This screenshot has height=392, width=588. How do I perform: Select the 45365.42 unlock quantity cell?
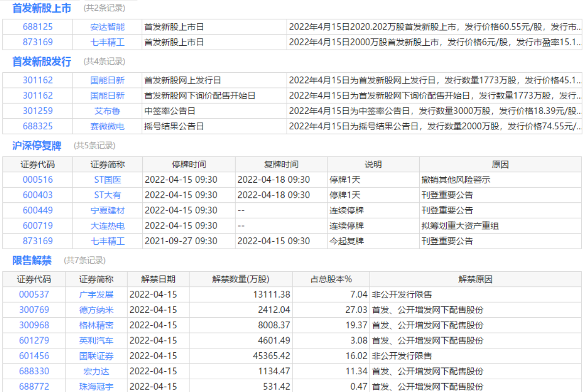[241, 356]
